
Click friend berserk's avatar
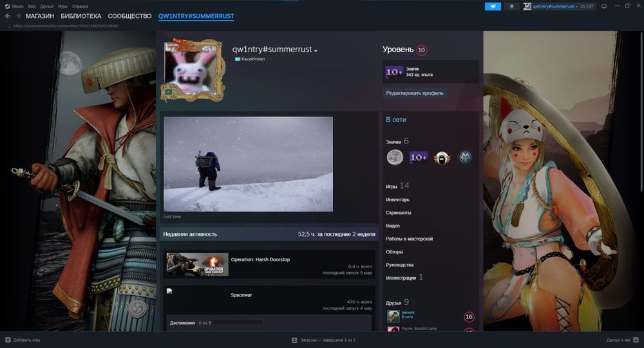(393, 316)
